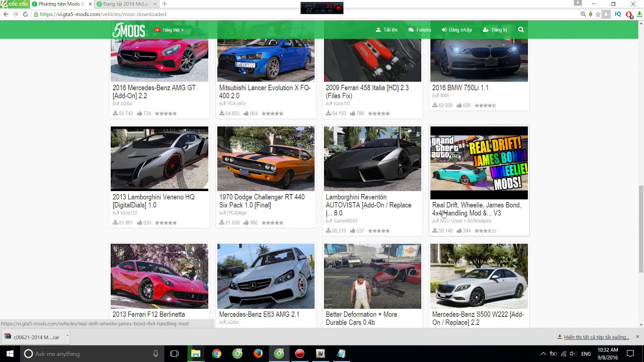
Task: Open Lamborghini Reventón AUTOVISTA link
Action: pyautogui.click(x=368, y=205)
